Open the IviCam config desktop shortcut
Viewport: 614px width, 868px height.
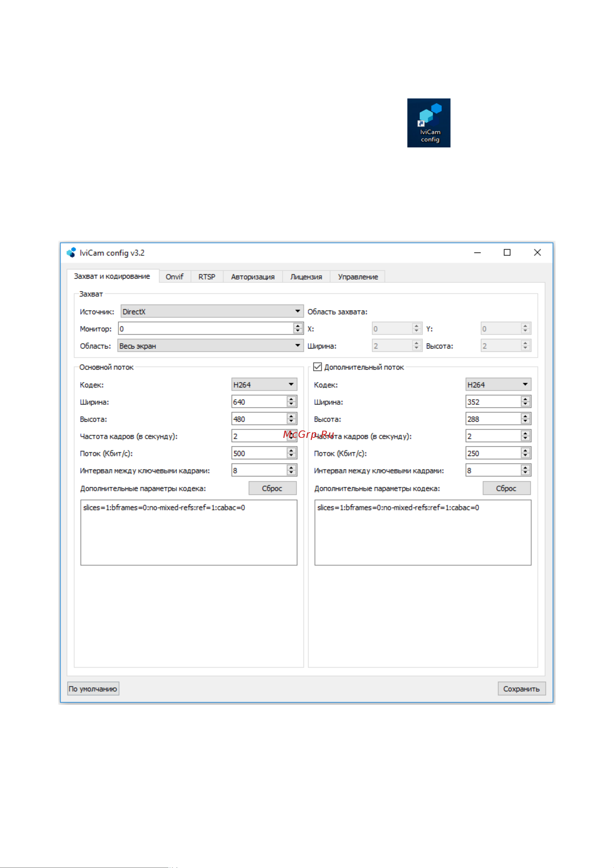[428, 123]
